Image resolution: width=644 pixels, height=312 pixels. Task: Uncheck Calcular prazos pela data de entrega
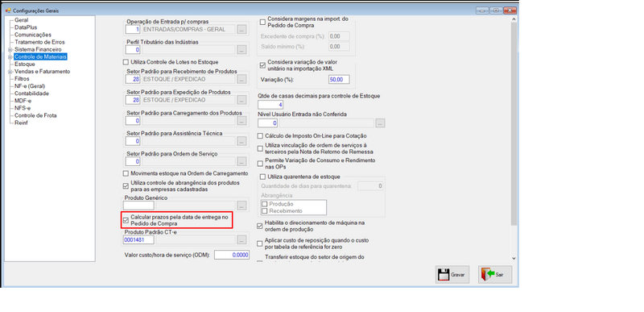[x=126, y=220]
